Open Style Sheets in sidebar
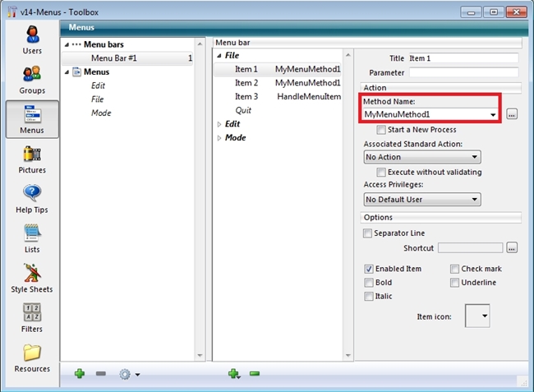The width and height of the screenshot is (534, 392). (x=32, y=277)
